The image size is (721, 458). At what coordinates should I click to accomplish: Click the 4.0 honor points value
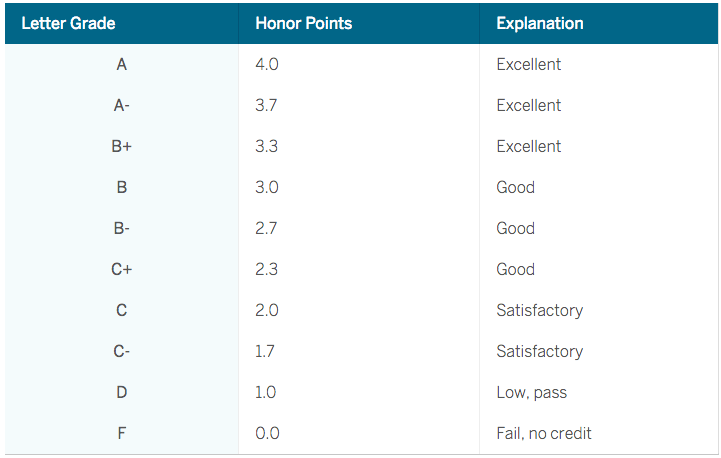pos(267,64)
